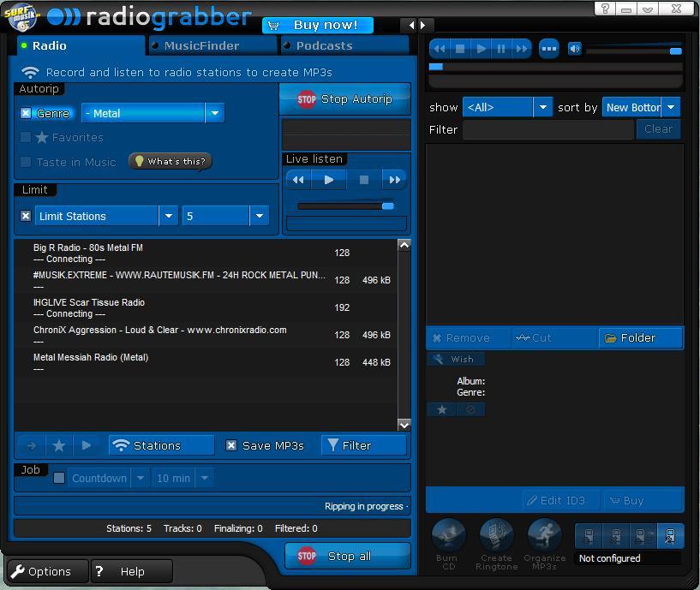Mute audio with the speaker icon
The width and height of the screenshot is (700, 590).
tap(575, 49)
